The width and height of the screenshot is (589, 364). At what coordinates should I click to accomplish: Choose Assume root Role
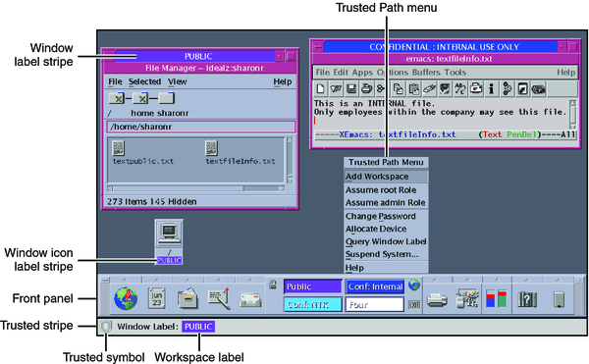pyautogui.click(x=386, y=190)
